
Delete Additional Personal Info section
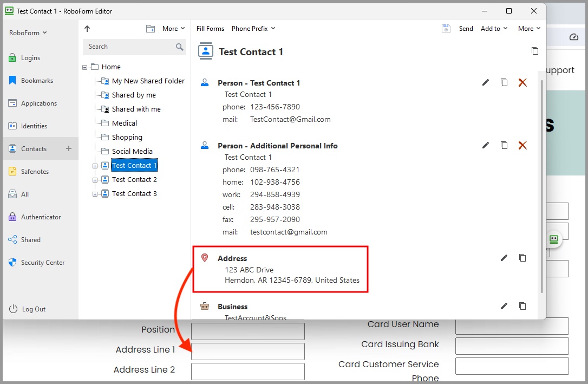coord(522,145)
